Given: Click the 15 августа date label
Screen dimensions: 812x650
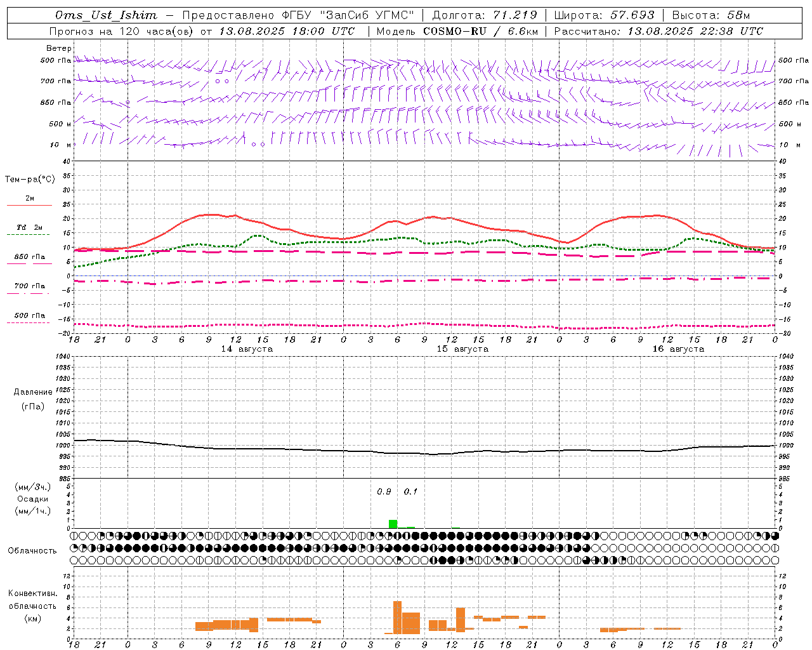Looking at the screenshot, I should pos(462,349).
